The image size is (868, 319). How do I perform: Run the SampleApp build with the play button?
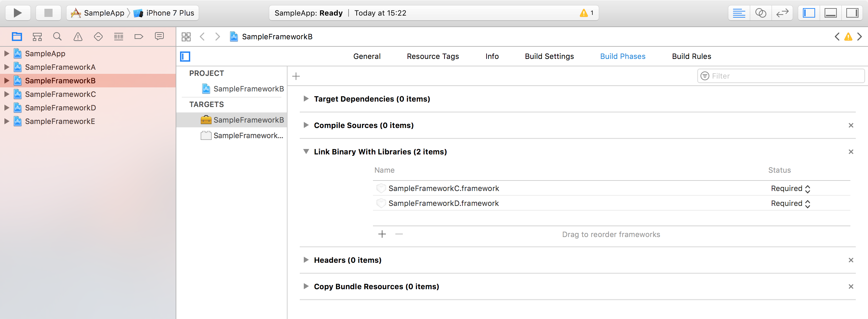pyautogui.click(x=18, y=13)
